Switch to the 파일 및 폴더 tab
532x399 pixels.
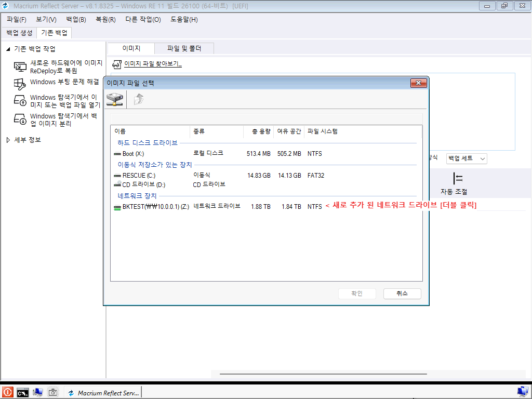coord(184,48)
